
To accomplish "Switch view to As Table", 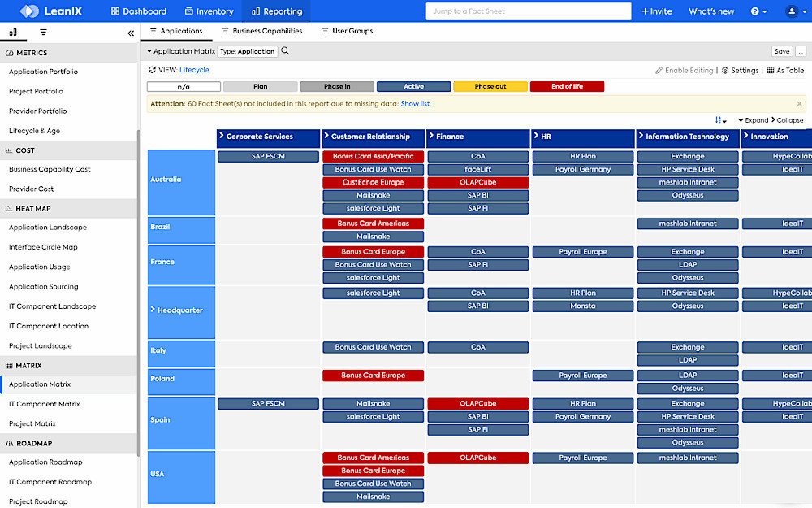I will click(785, 70).
